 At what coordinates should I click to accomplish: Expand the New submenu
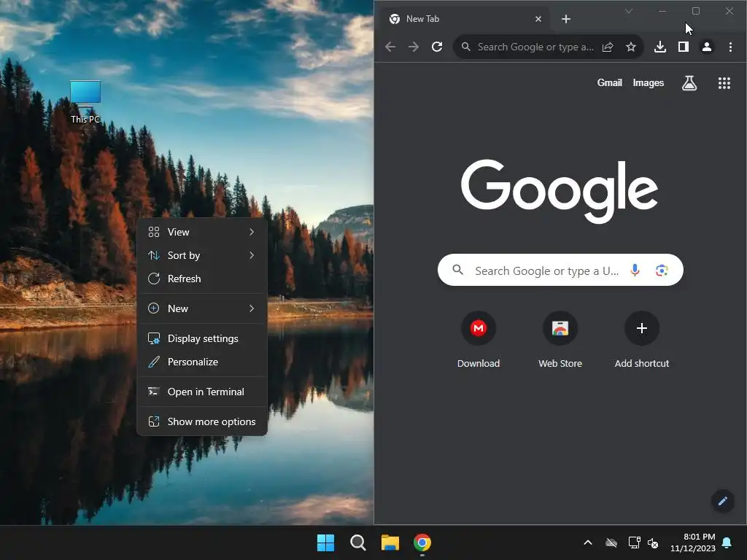point(202,308)
